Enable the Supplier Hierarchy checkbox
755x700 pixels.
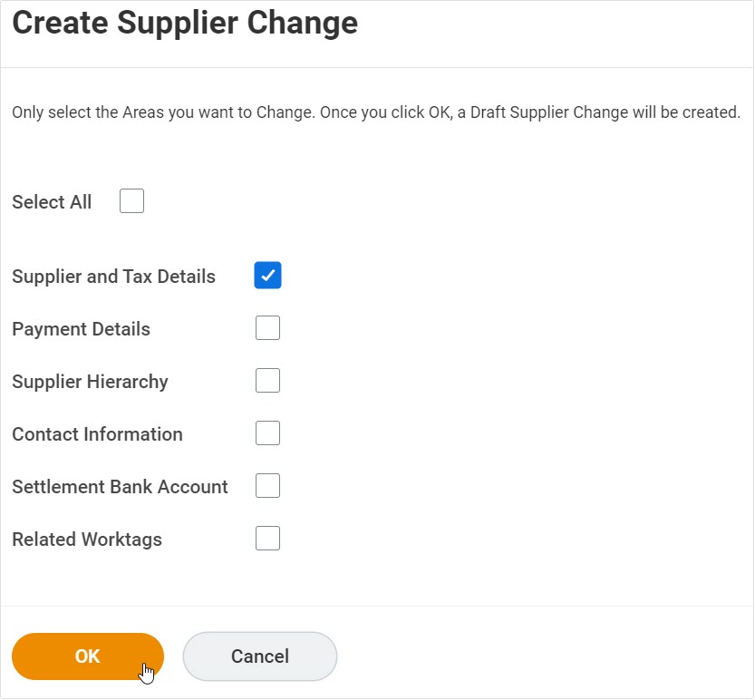click(x=267, y=380)
